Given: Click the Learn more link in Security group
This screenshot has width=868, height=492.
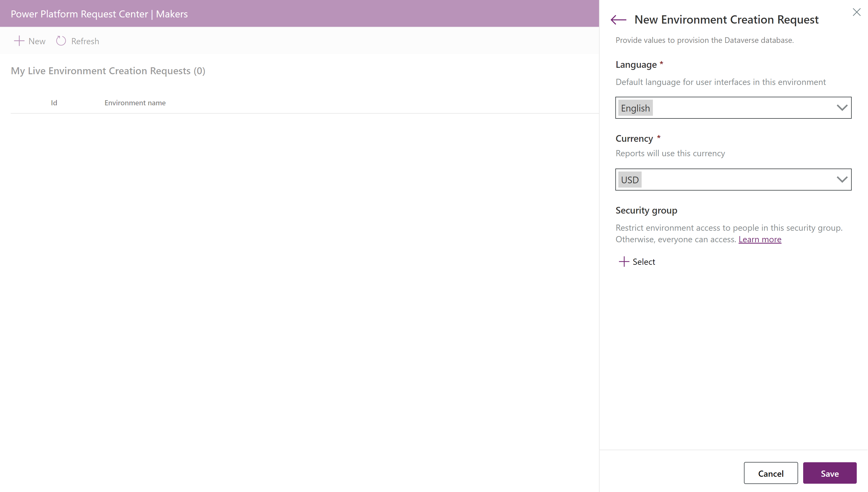Looking at the screenshot, I should (760, 239).
